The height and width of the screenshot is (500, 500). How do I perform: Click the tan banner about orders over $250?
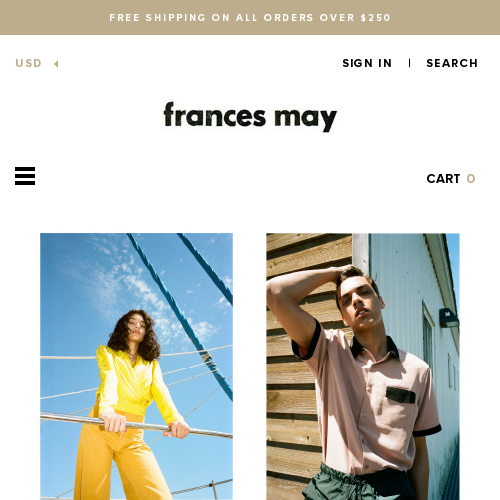pyautogui.click(x=250, y=17)
